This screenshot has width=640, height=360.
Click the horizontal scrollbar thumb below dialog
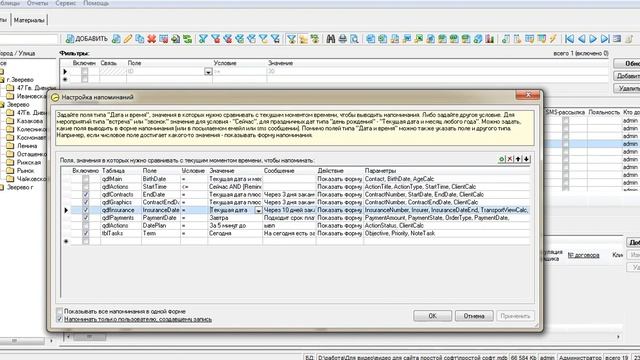coord(90,337)
